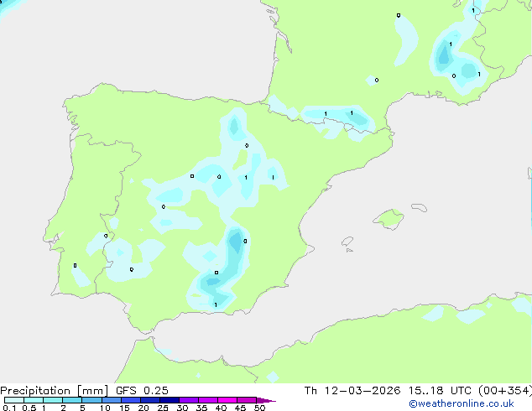Click the '15..18 UTC' time range text
Viewport: 532px width, 411px height.
point(440,391)
